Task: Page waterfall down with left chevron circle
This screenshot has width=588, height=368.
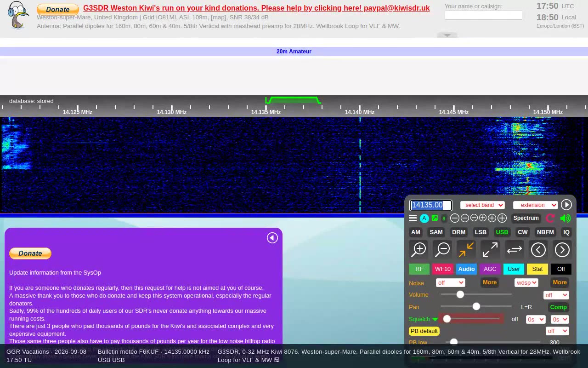Action: pyautogui.click(x=538, y=249)
